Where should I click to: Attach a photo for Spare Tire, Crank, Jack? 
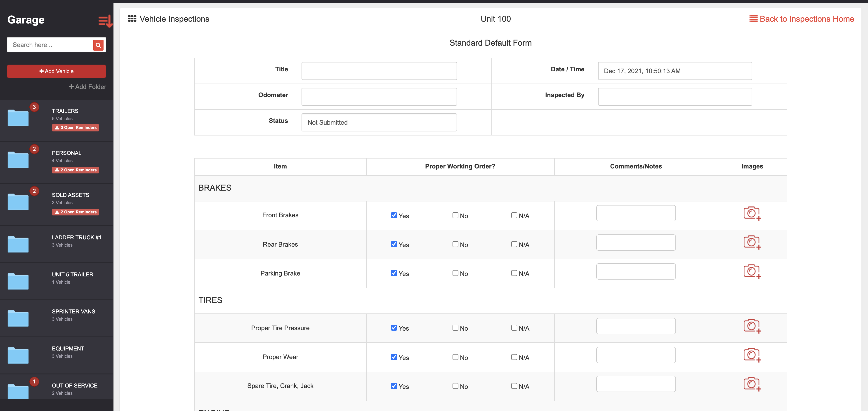tap(752, 384)
